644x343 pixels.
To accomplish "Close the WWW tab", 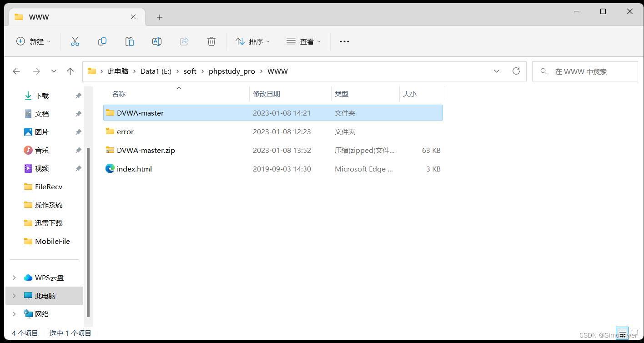I will [x=133, y=17].
